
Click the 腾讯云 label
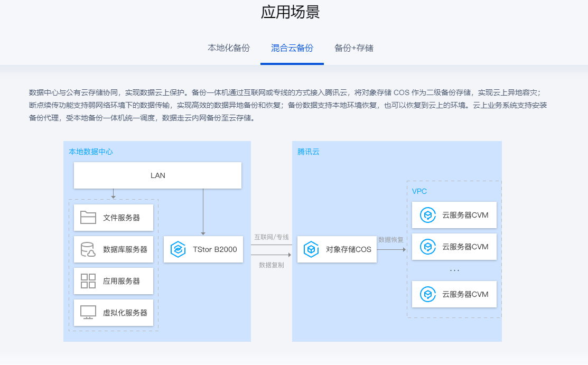[x=308, y=152]
